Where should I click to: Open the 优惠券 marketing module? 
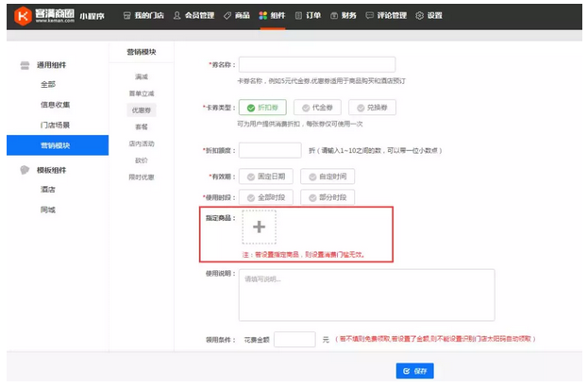click(x=142, y=110)
